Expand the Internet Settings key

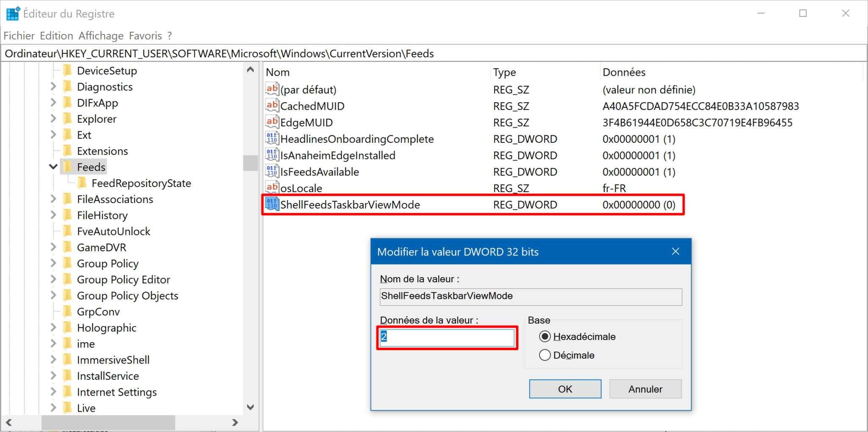click(53, 392)
